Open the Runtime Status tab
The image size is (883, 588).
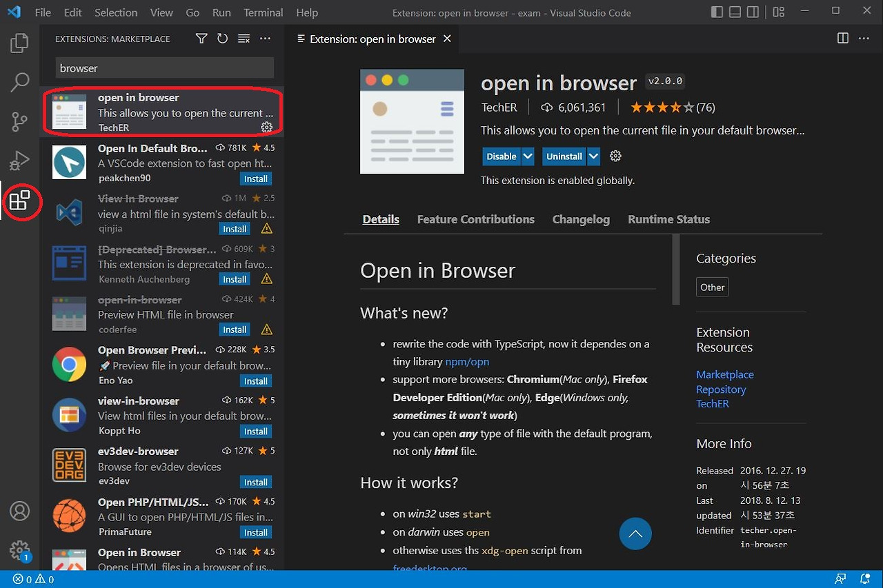[x=668, y=219]
